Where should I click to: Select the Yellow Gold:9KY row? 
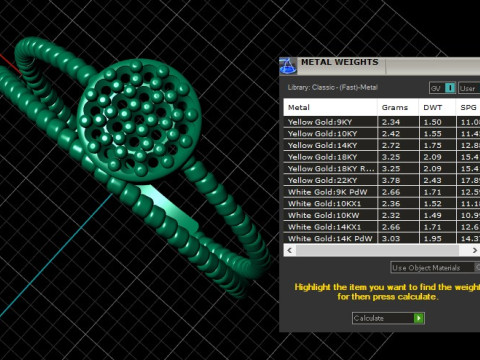click(382, 122)
